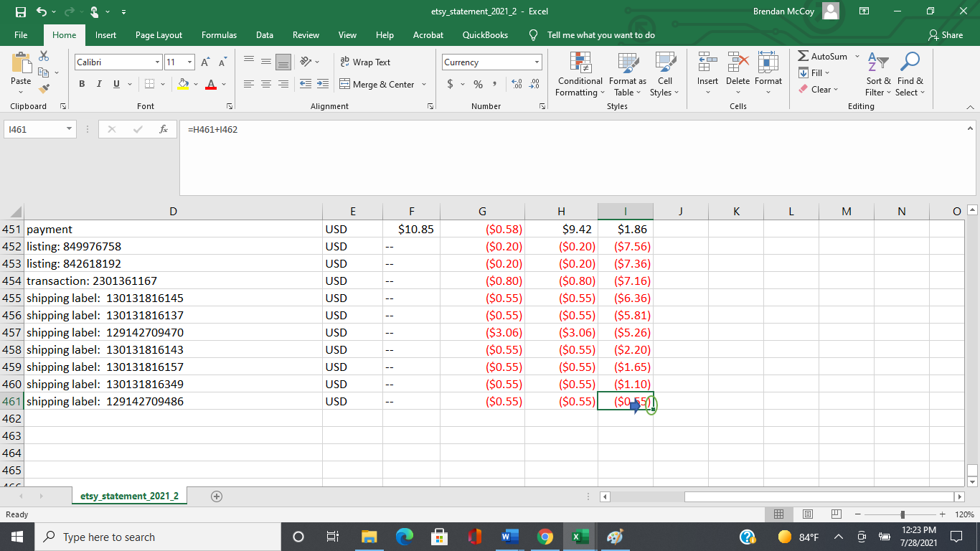Open the font name dropdown
Screen dimensions: 980x551
pos(157,62)
